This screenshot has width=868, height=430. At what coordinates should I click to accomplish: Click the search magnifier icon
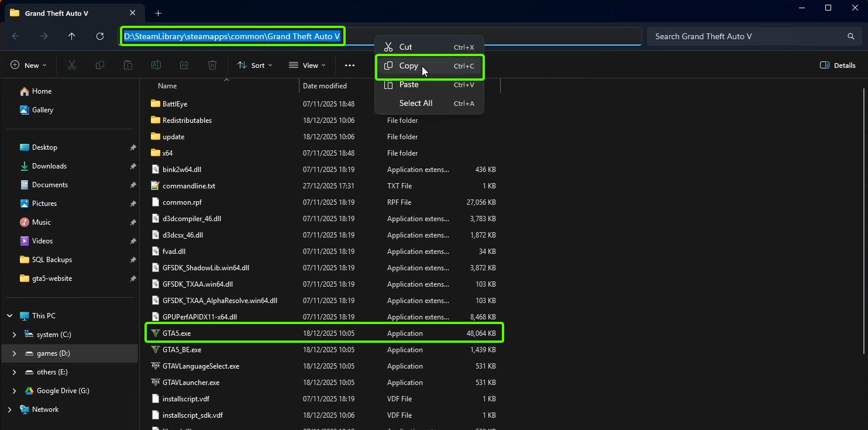click(x=851, y=36)
